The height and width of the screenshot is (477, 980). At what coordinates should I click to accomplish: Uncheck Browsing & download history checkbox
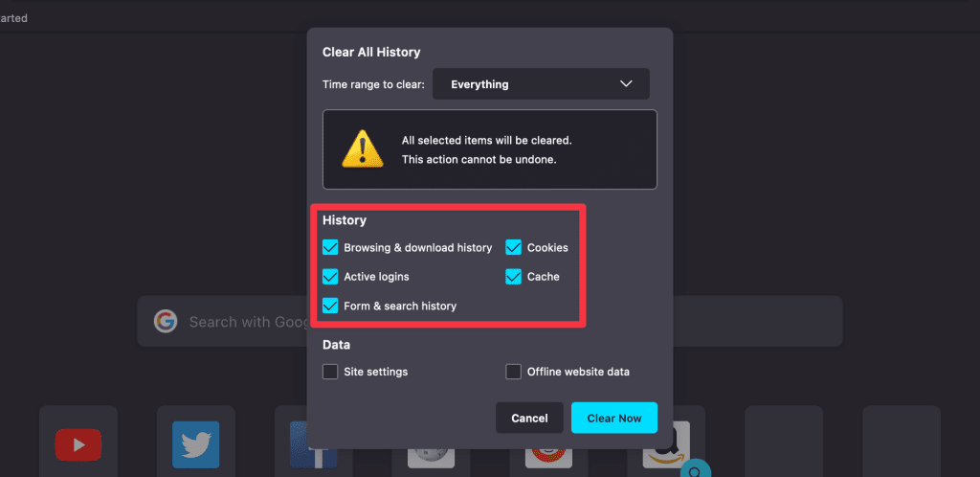pos(330,247)
